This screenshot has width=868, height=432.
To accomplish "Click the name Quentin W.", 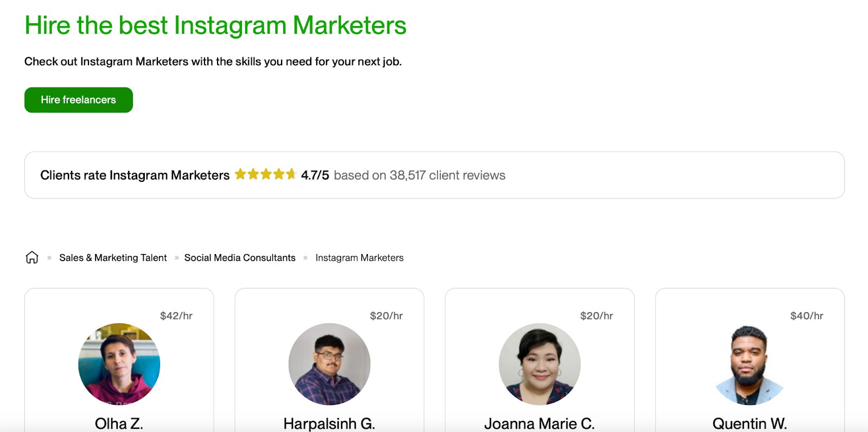I will click(x=750, y=423).
